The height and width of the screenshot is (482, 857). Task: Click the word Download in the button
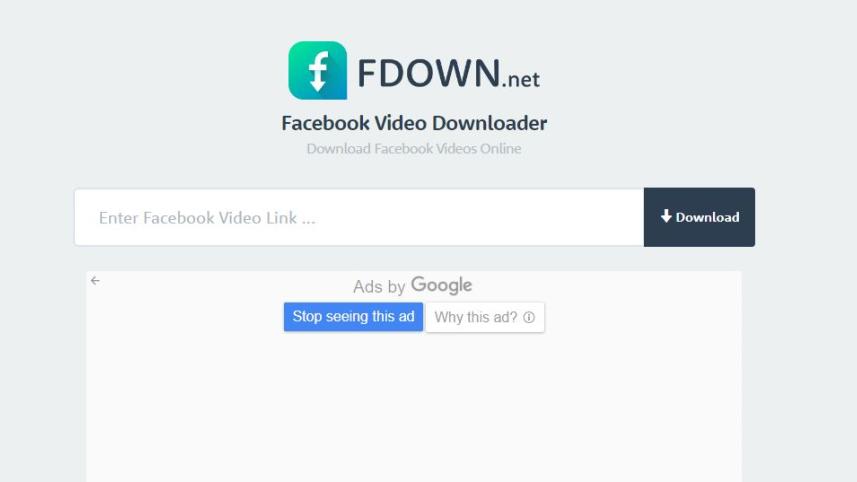pyautogui.click(x=708, y=218)
